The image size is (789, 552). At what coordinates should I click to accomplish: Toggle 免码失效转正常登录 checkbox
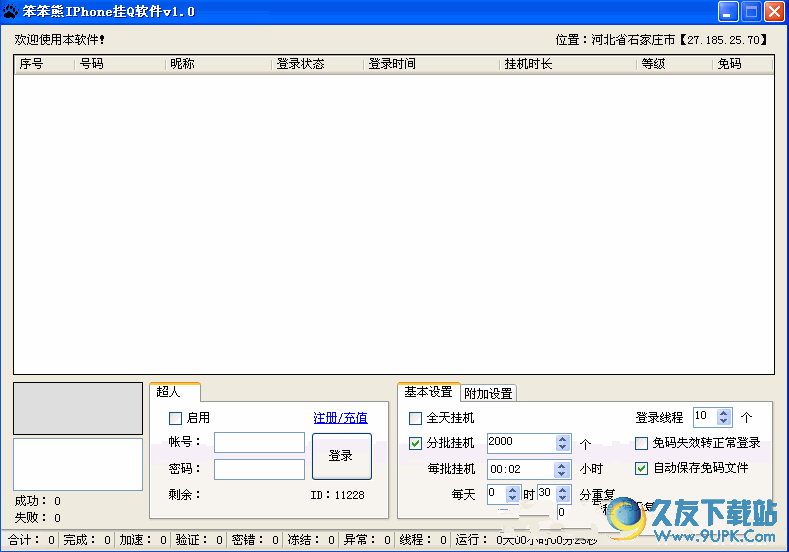click(x=641, y=443)
